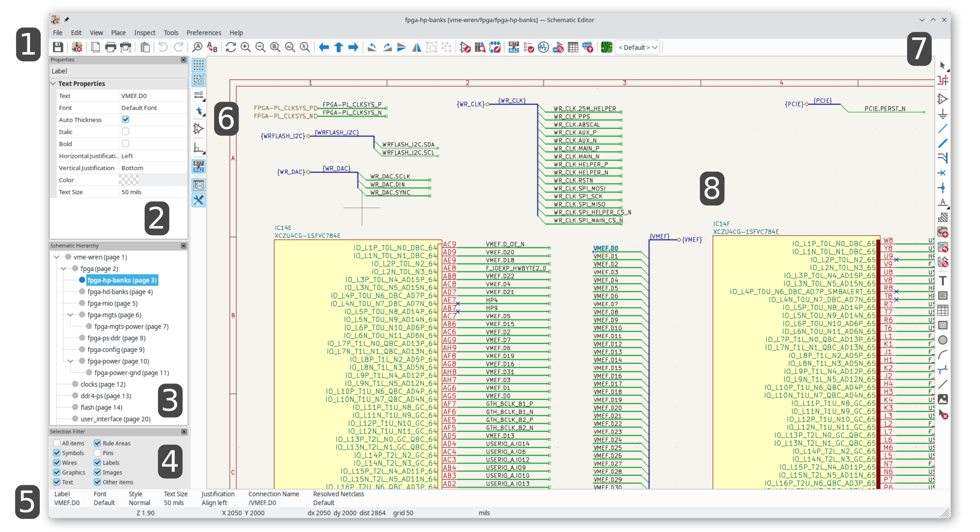Open the Preferences menu
Image resolution: width=980 pixels, height=532 pixels.
203,32
